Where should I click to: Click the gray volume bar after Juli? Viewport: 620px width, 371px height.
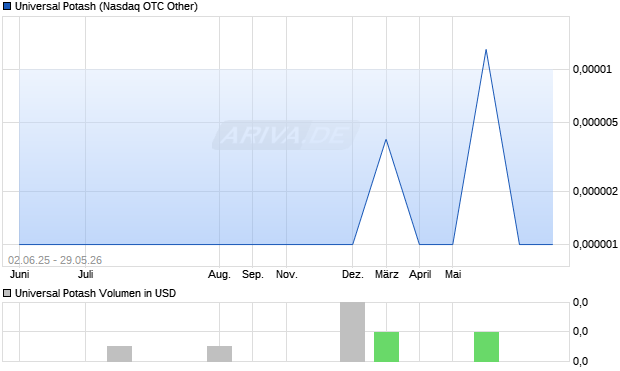coord(119,354)
